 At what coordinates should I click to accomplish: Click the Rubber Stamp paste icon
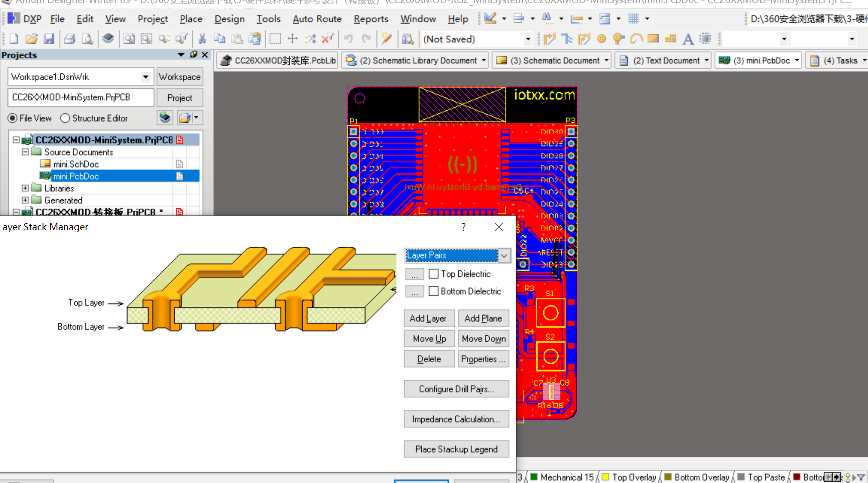tap(255, 39)
